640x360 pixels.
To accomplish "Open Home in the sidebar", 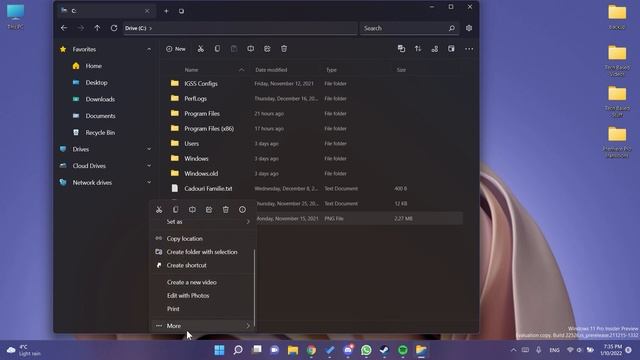I will pos(93,66).
